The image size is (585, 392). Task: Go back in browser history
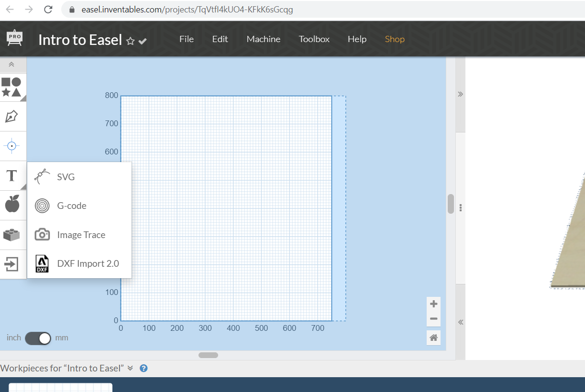[x=10, y=10]
